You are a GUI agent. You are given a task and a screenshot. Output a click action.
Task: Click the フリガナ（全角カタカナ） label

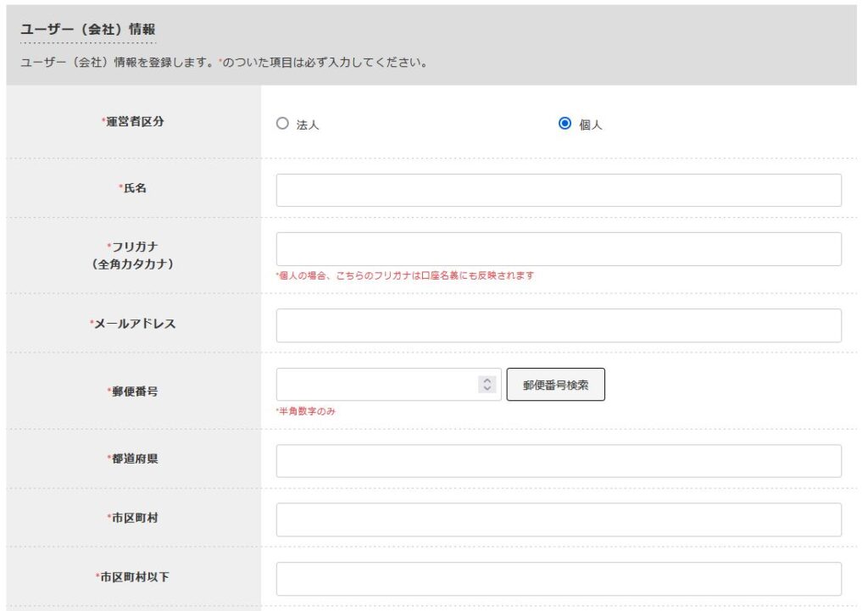(134, 255)
